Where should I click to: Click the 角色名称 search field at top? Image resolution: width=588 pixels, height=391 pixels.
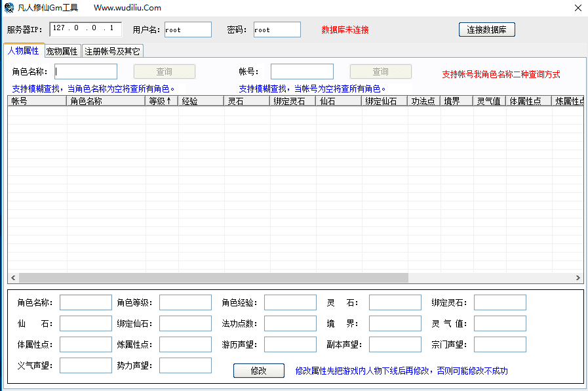[x=86, y=72]
